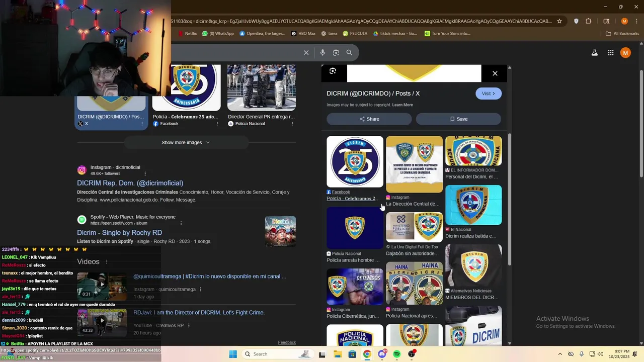Open Dicrim - Single by Rochy RD result

119,233
